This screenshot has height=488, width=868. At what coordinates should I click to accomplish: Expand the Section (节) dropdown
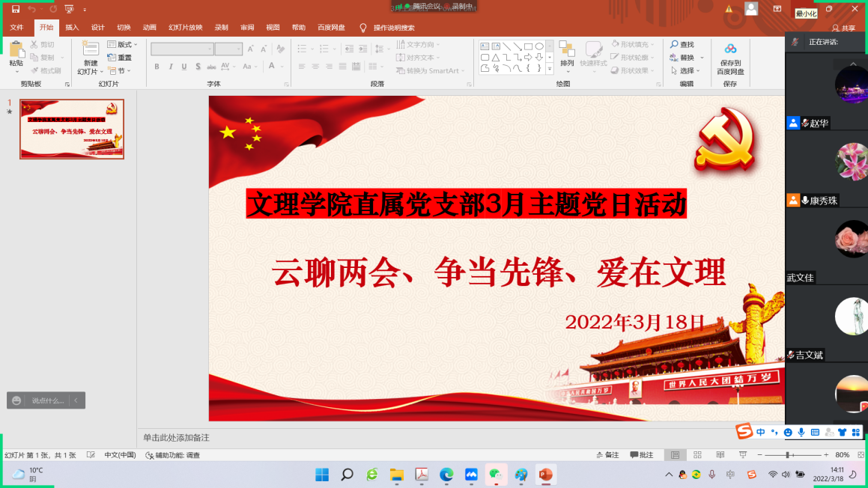coord(120,71)
